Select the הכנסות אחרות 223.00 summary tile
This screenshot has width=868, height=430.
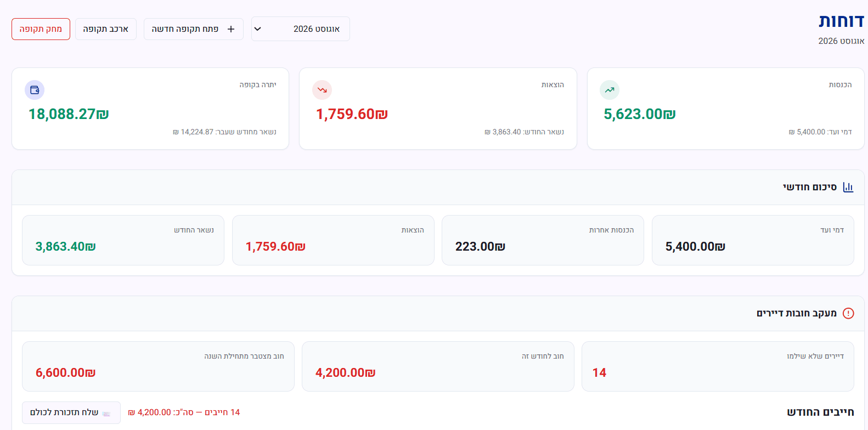543,240
